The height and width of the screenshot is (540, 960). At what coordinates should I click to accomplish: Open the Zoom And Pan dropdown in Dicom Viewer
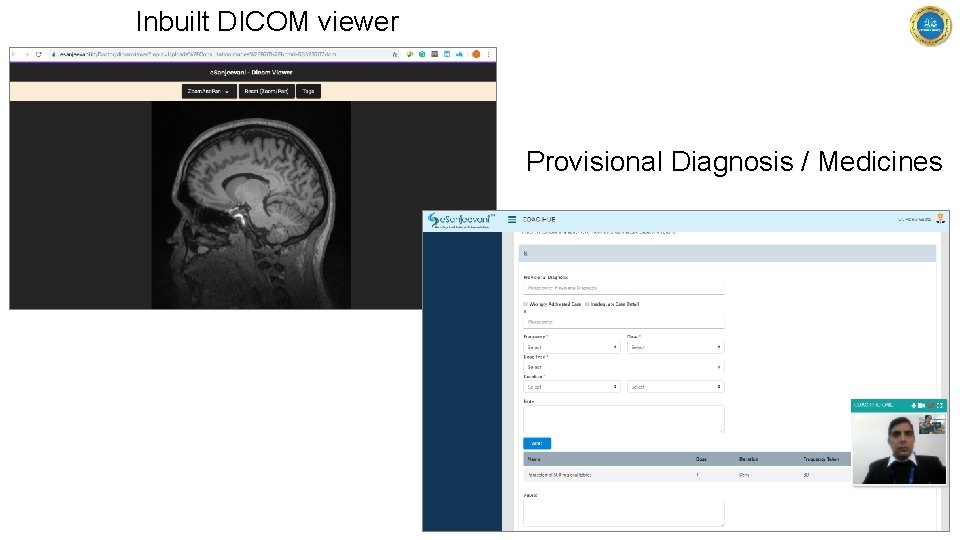tap(209, 91)
